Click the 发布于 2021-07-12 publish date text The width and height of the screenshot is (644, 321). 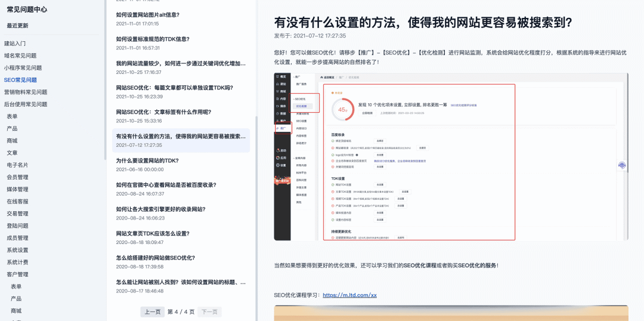[310, 36]
